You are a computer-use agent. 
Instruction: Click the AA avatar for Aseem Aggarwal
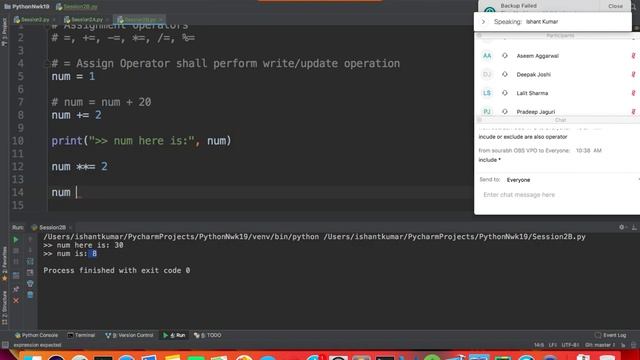coord(487,56)
